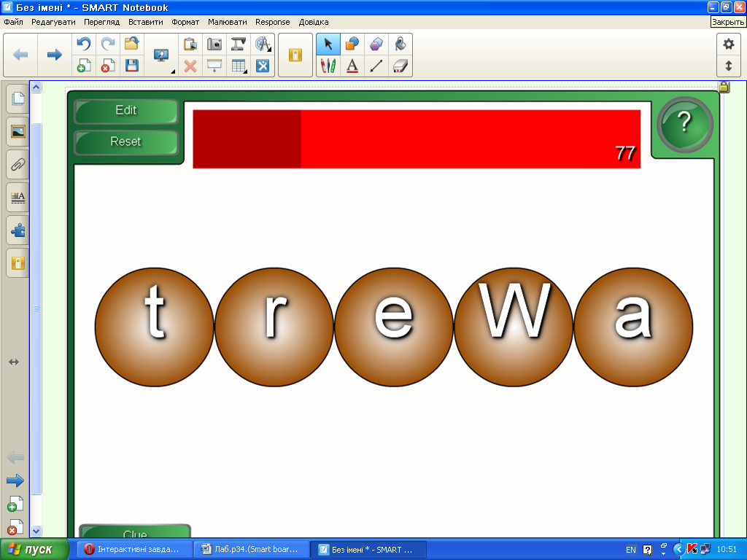Open the Properties sidebar tab

18,198
